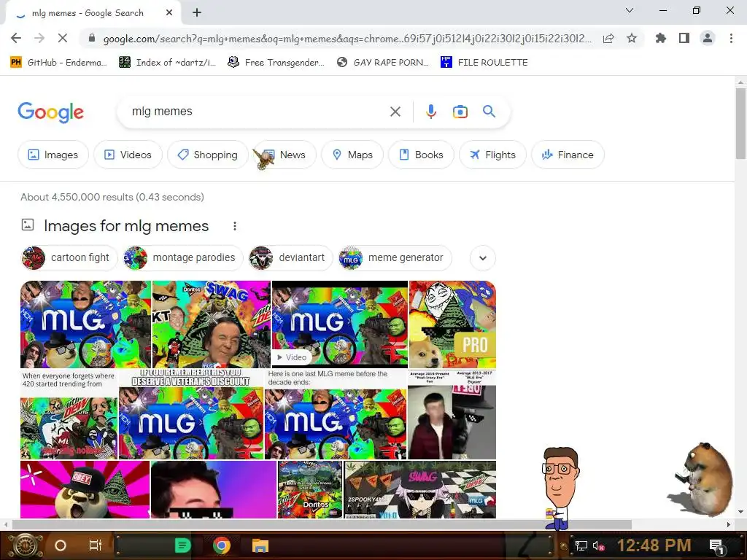Image resolution: width=747 pixels, height=560 pixels.
Task: Switch to Books results
Action: (x=421, y=155)
